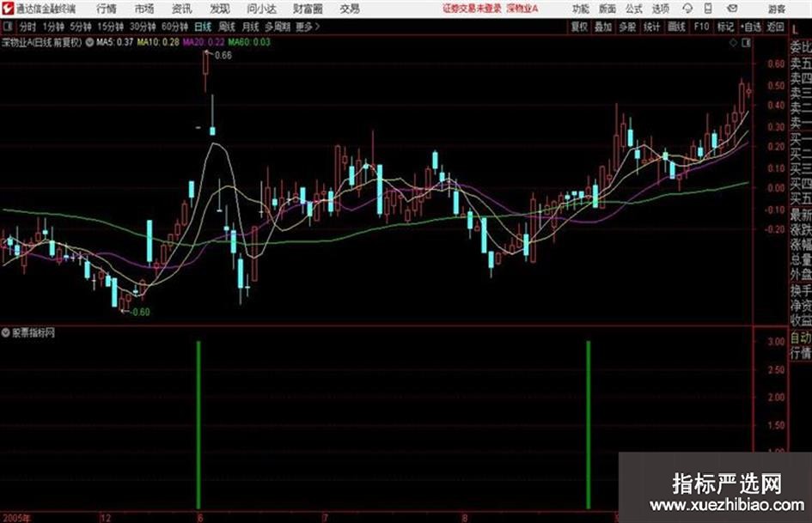Select the 1分钟 period tab
The height and width of the screenshot is (523, 812).
(53, 27)
